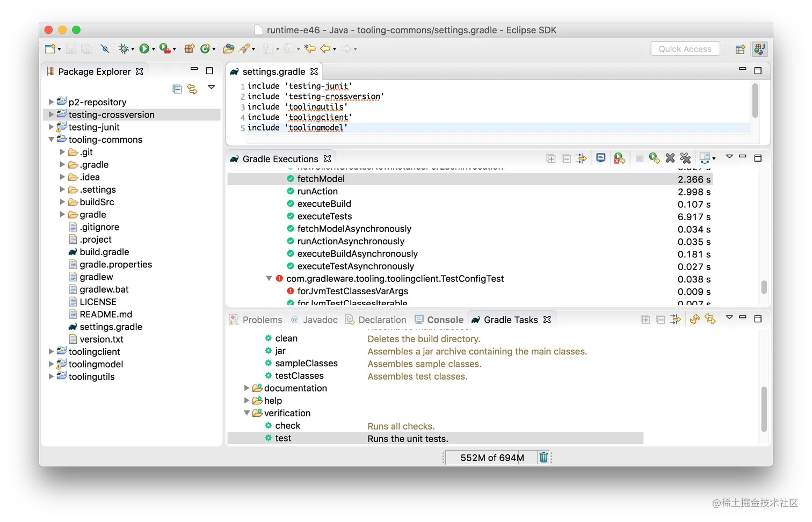Click the New Java Package icon
The height and width of the screenshot is (522, 812).
(189, 49)
